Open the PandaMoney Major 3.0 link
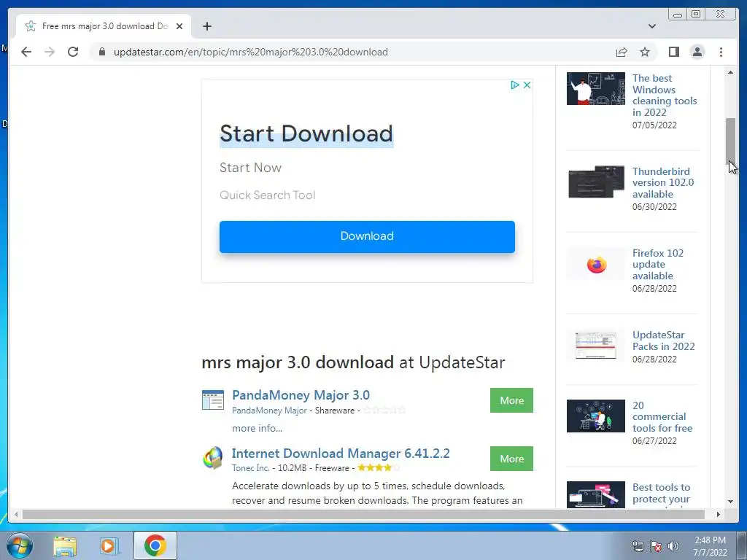The image size is (747, 560). 301,395
